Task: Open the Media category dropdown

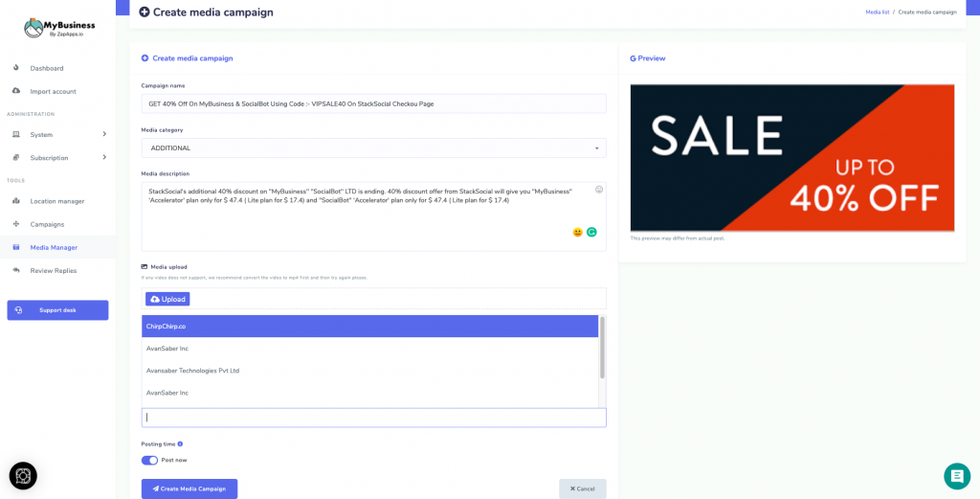Action: point(374,148)
